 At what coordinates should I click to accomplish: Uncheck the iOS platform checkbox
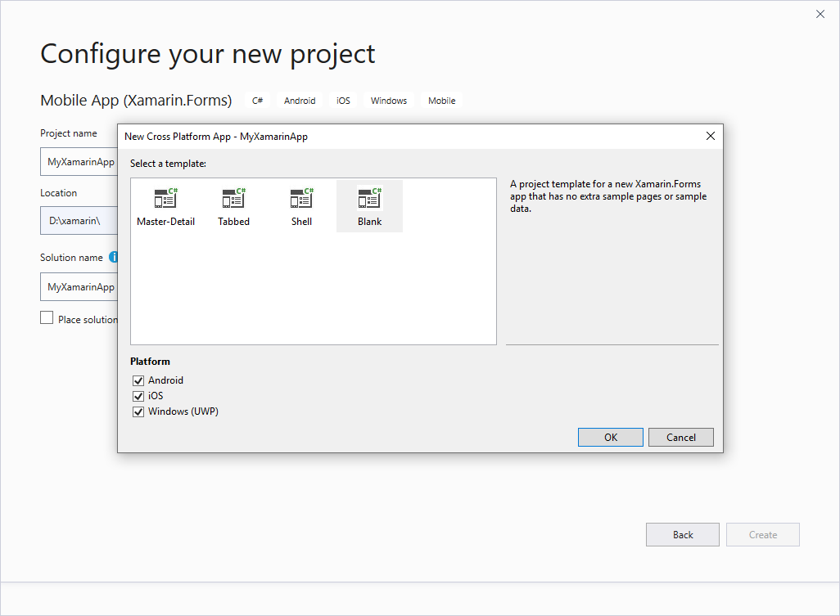tap(138, 396)
